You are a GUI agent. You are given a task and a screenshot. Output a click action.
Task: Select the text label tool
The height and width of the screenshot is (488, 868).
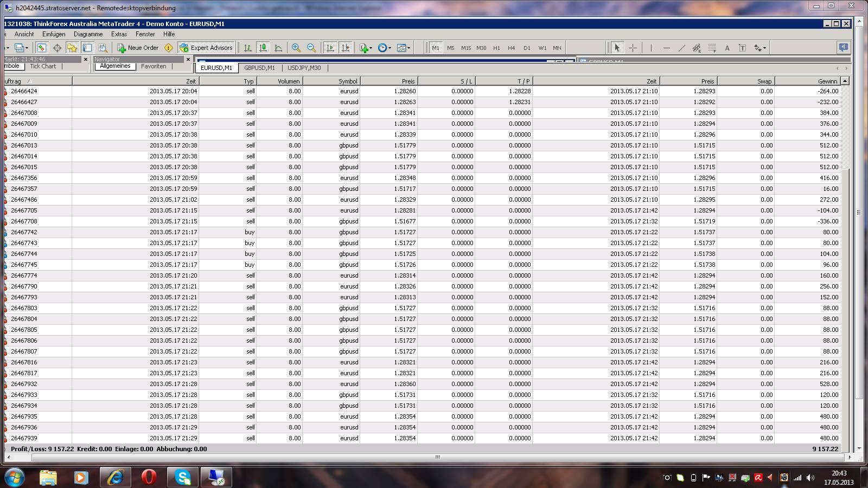point(742,48)
